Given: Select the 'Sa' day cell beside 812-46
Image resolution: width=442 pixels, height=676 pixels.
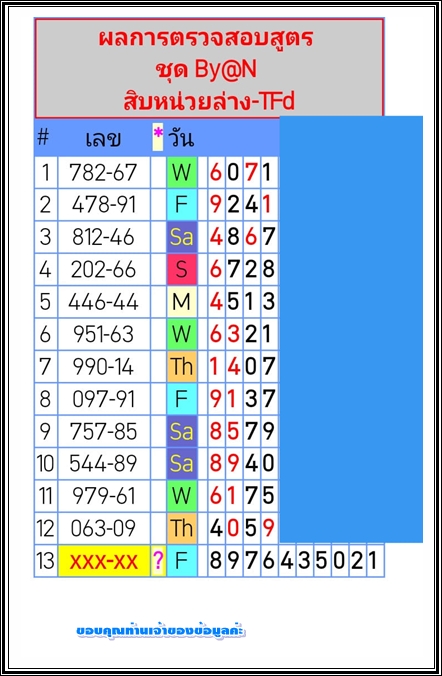Looking at the screenshot, I should (x=182, y=237).
